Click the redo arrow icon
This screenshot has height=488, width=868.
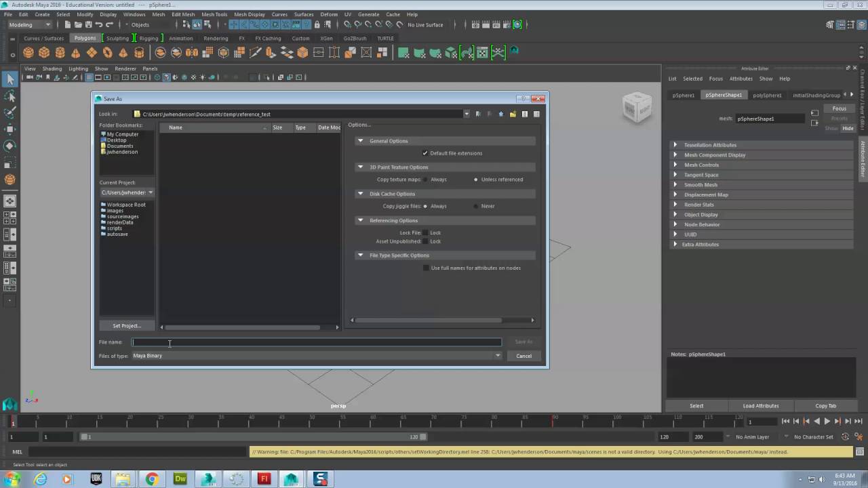109,24
